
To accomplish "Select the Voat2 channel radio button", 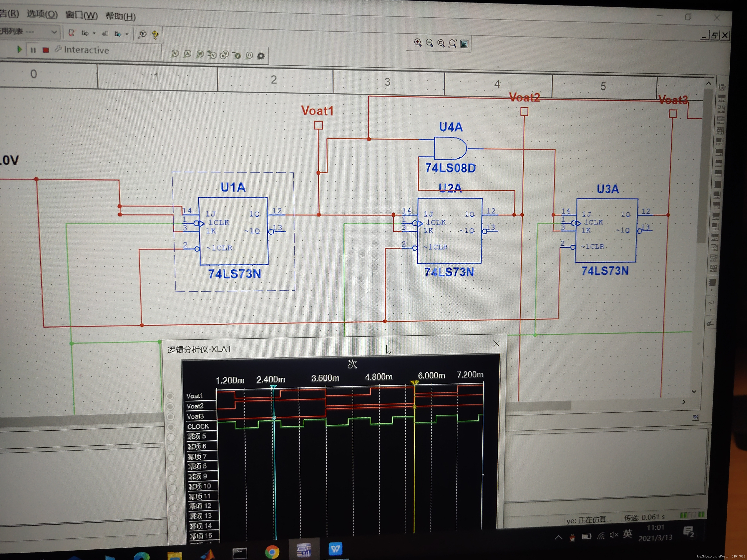I will (170, 406).
